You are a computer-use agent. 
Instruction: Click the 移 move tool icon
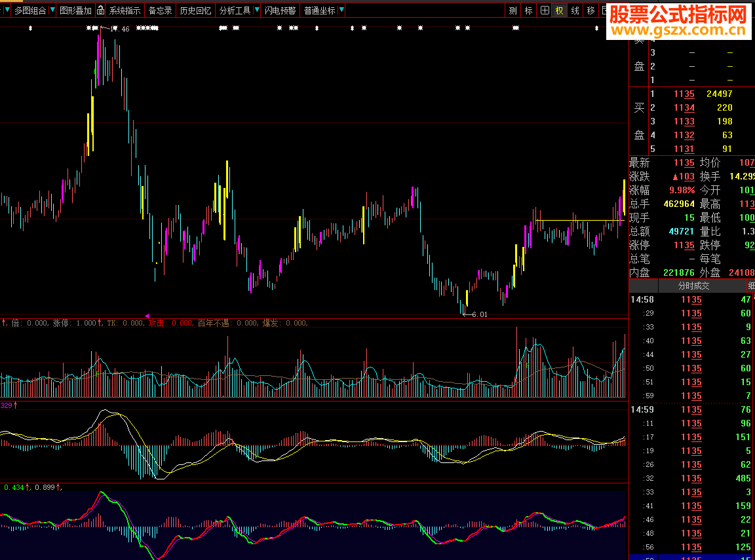pyautogui.click(x=590, y=10)
